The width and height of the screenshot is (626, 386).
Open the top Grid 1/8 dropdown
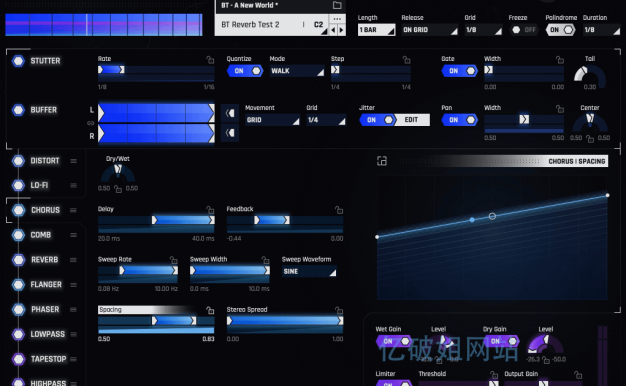[x=483, y=30]
